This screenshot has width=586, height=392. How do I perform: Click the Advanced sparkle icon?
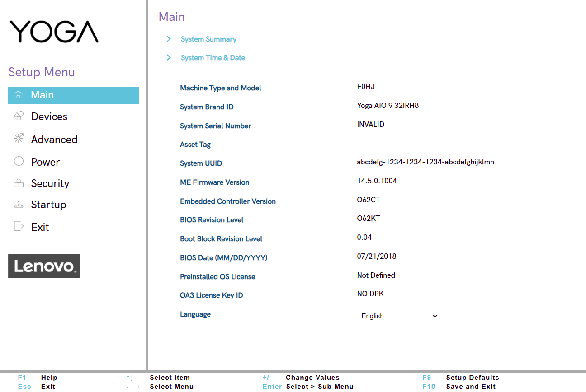point(19,138)
